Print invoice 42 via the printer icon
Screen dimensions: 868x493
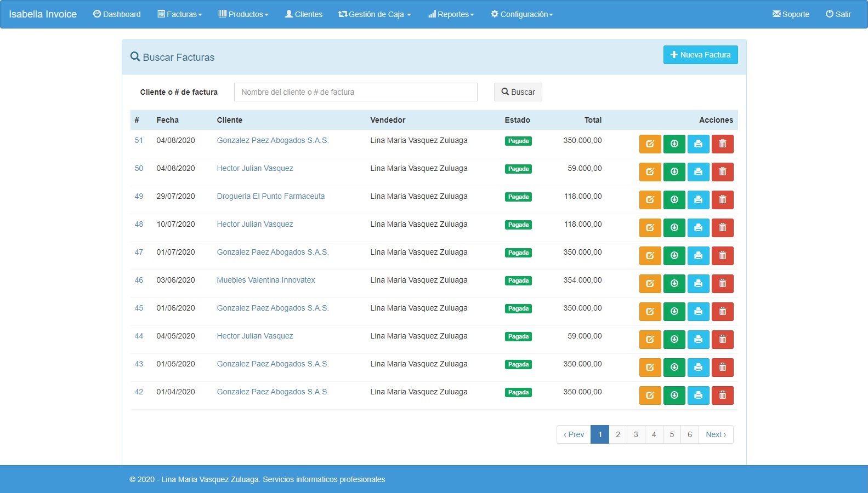point(698,395)
